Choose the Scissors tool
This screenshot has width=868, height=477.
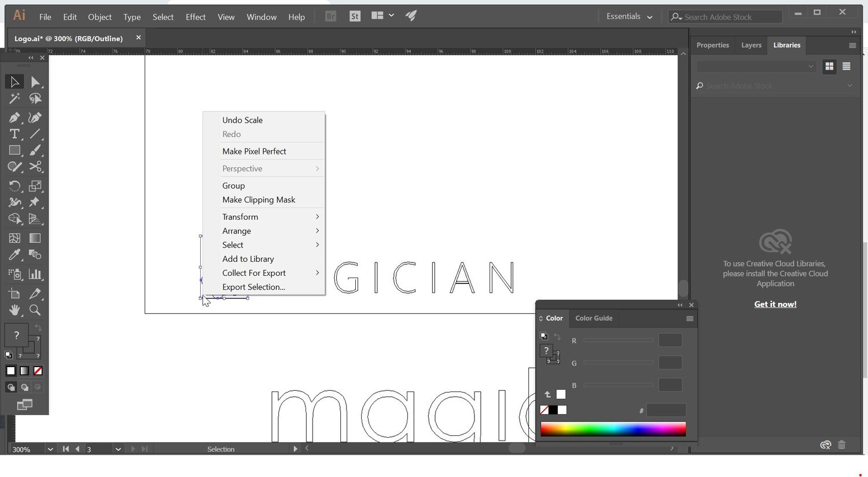click(x=35, y=167)
